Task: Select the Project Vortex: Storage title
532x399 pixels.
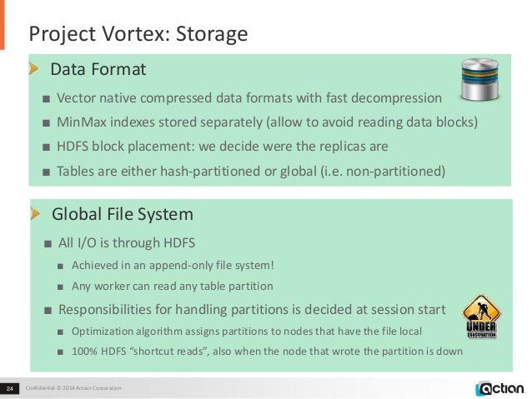Action: (x=138, y=34)
